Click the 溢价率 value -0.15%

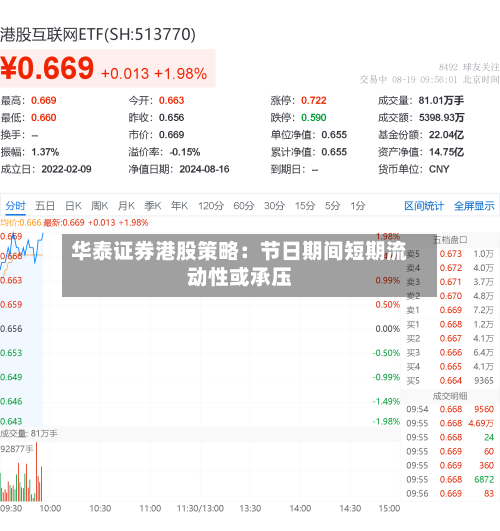click(x=185, y=152)
